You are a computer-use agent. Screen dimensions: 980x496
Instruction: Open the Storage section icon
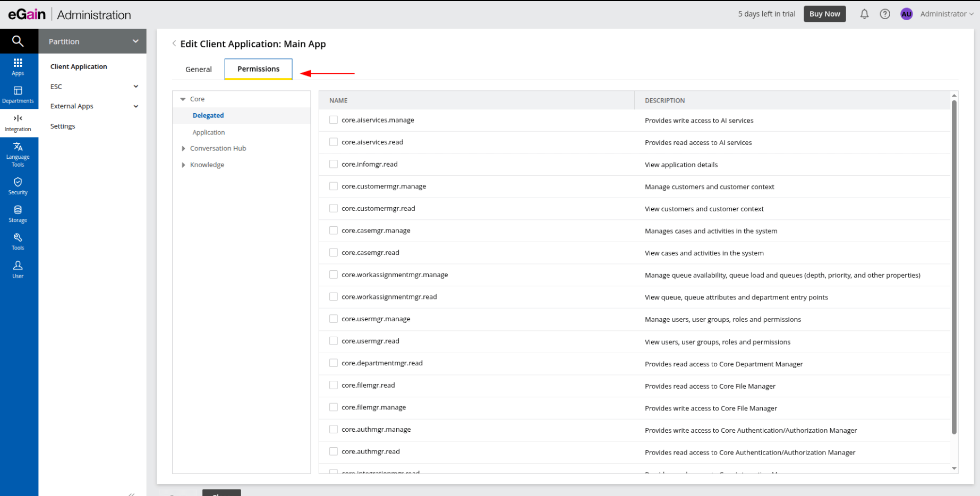(18, 213)
